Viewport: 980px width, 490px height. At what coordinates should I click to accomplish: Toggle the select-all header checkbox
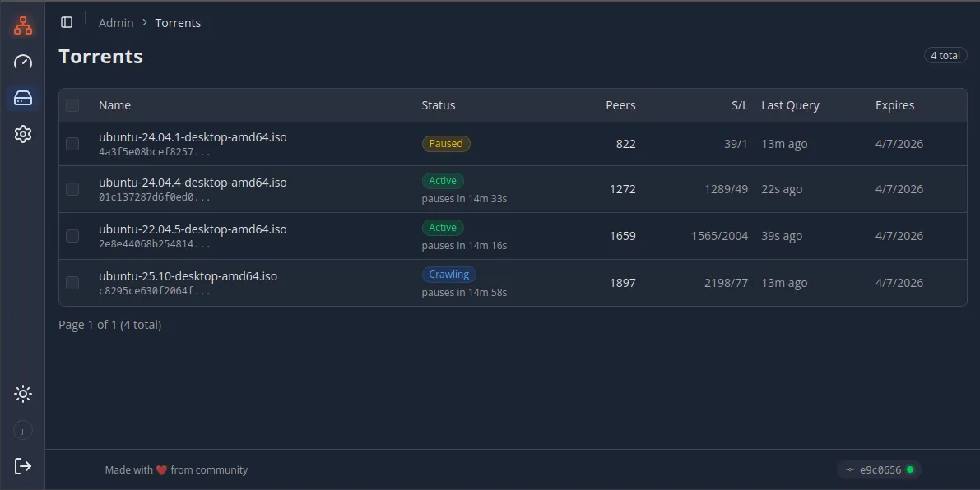[72, 105]
